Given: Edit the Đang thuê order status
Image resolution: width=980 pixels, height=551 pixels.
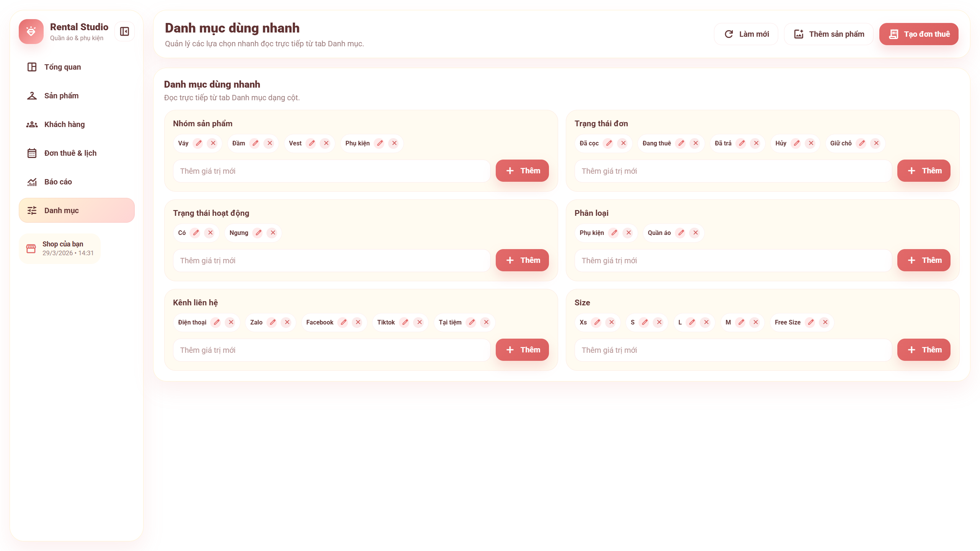Looking at the screenshot, I should click(x=681, y=143).
